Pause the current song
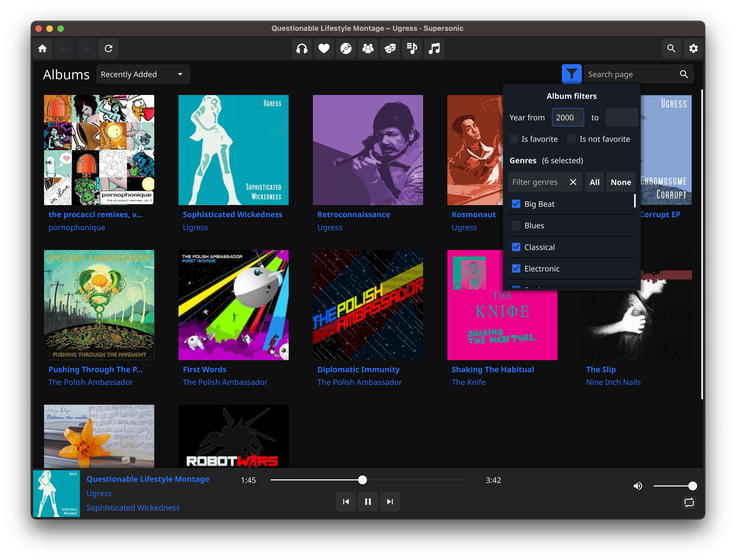Image resolution: width=736 pixels, height=560 pixels. coord(368,502)
